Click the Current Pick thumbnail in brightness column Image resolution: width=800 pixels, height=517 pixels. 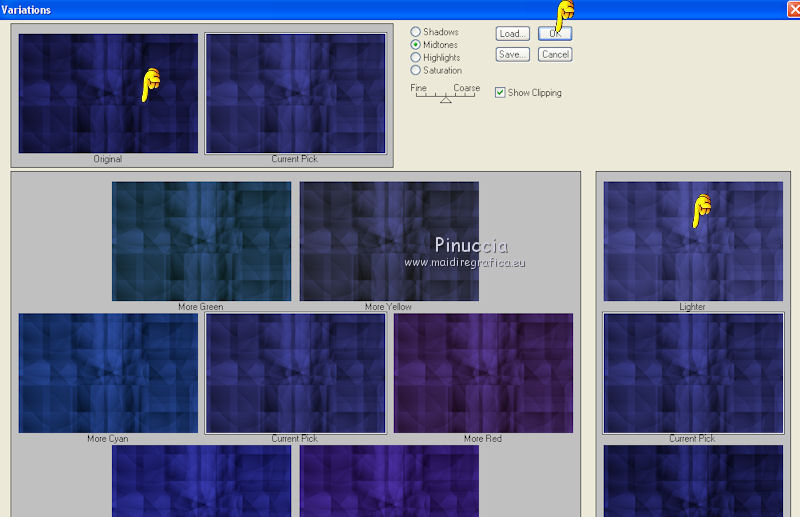693,373
